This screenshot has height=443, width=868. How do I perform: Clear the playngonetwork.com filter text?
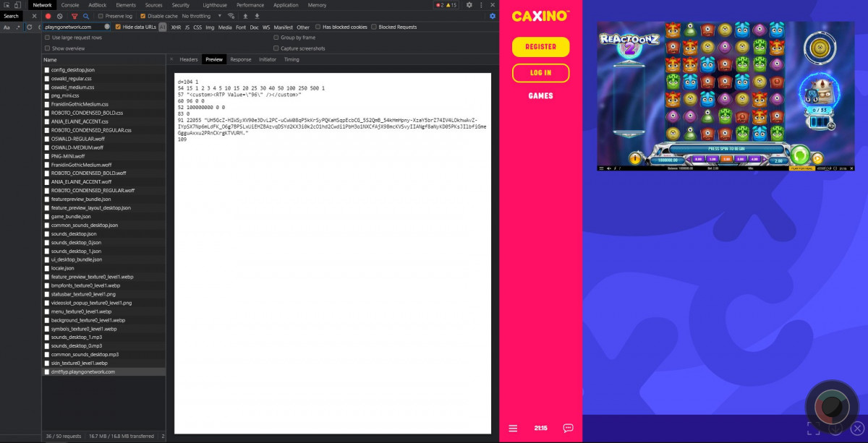[x=107, y=27]
